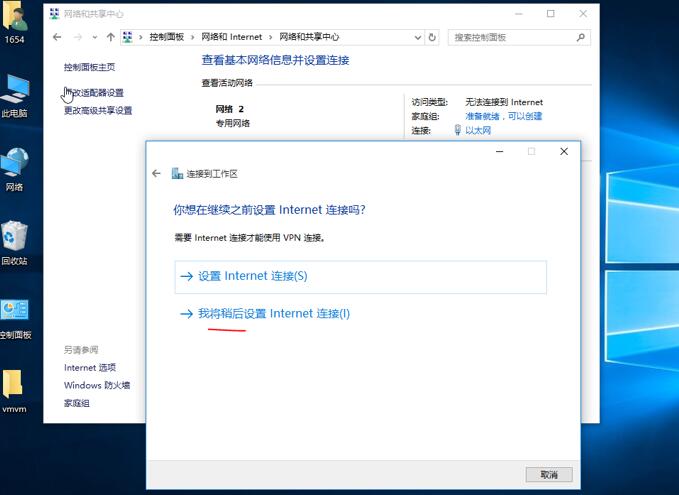The width and height of the screenshot is (679, 495).
Task: Select the 网络 desktop icon
Action: pos(14,164)
